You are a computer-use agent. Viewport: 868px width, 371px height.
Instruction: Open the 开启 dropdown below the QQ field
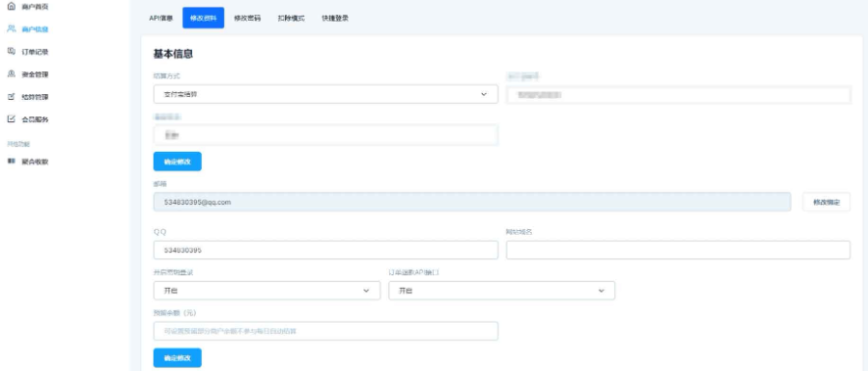pyautogui.click(x=266, y=291)
